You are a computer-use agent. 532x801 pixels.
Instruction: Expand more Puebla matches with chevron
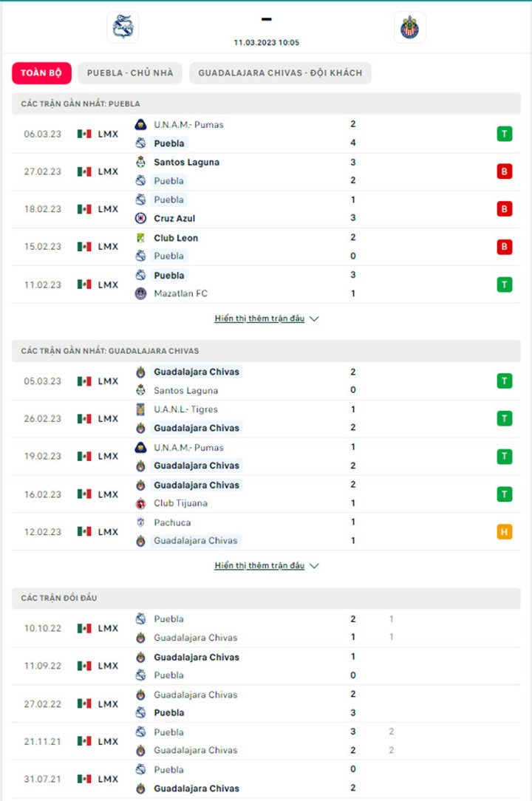coord(314,318)
